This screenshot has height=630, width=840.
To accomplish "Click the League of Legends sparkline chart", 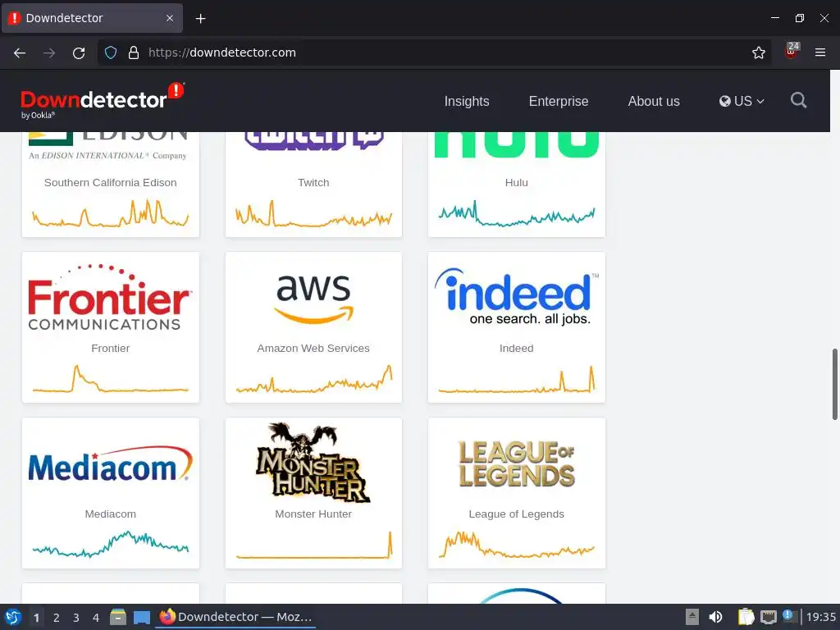I will (517, 545).
